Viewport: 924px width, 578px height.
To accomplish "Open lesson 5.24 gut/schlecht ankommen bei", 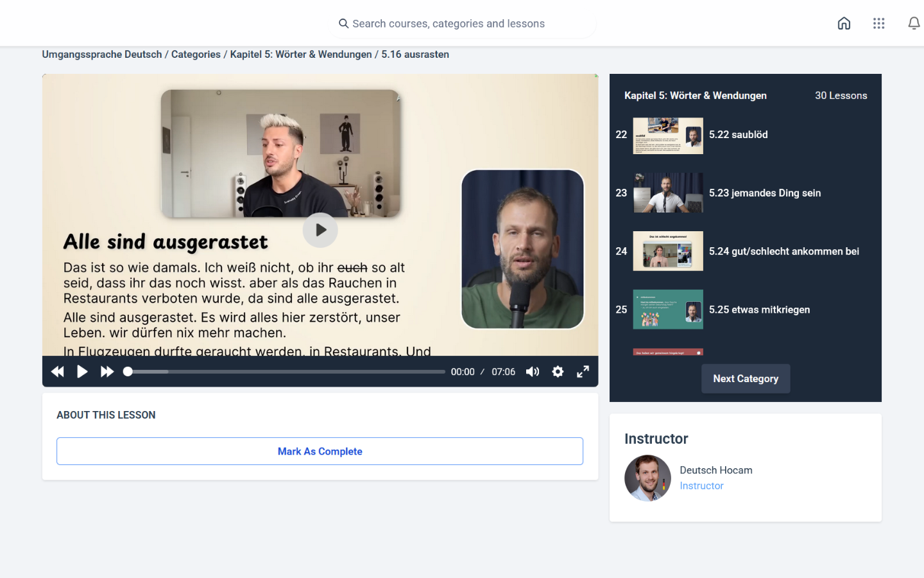I will 783,252.
